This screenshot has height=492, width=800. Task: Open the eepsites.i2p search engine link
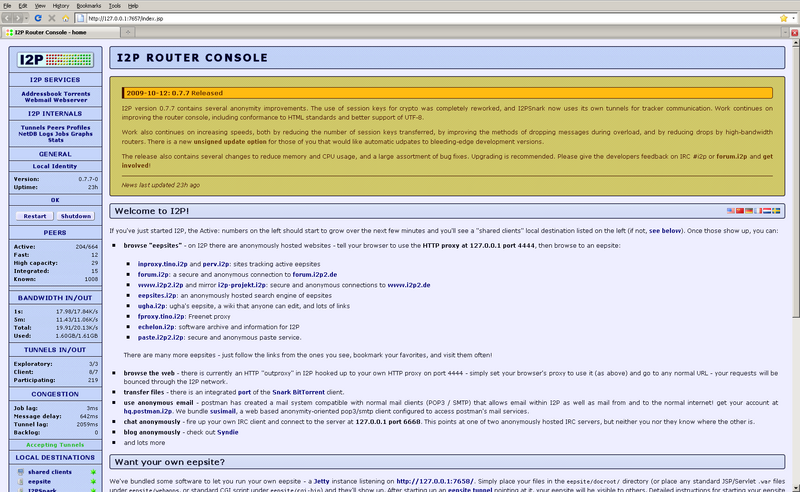[157, 296]
